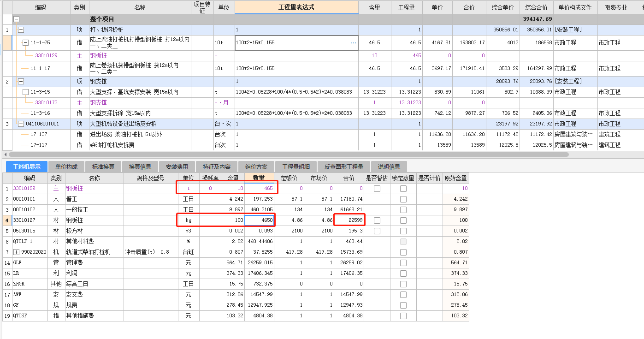
Task: Toggle 锁定数量 for 33010129 钢板桩
Action: click(x=403, y=189)
